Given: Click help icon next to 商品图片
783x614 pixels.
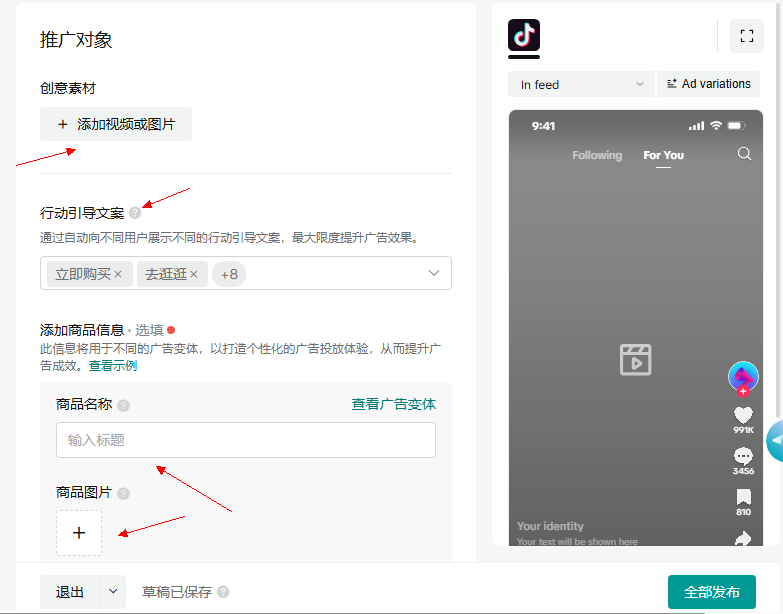Looking at the screenshot, I should click(123, 493).
